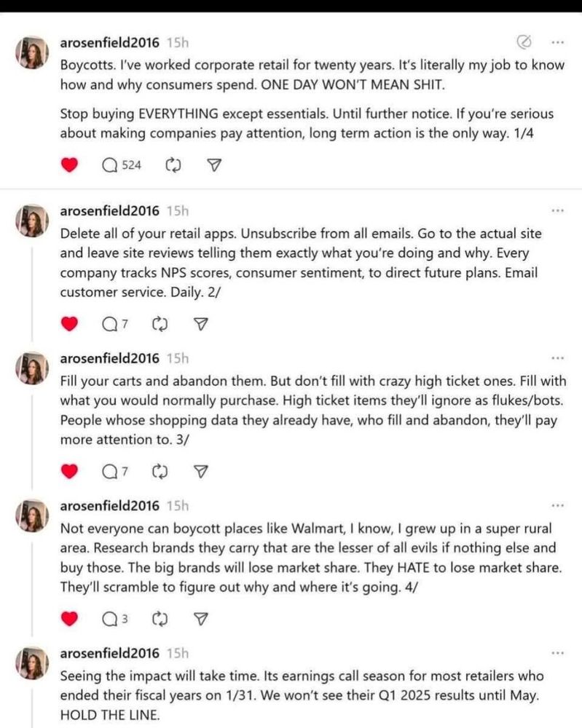Open more options menu for first post
This screenshot has height=728, width=582.
pos(557,42)
